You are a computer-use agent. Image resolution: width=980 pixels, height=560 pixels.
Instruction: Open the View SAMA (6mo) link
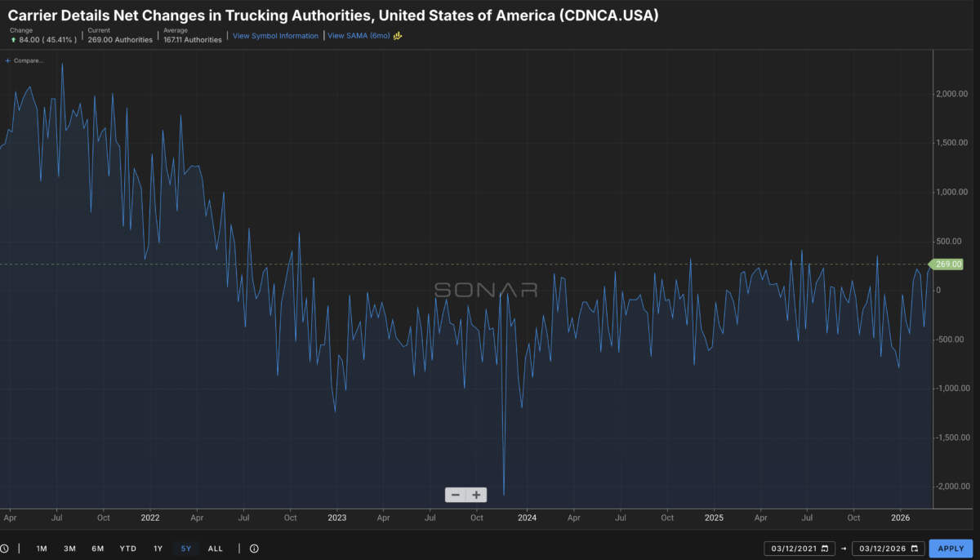click(359, 36)
